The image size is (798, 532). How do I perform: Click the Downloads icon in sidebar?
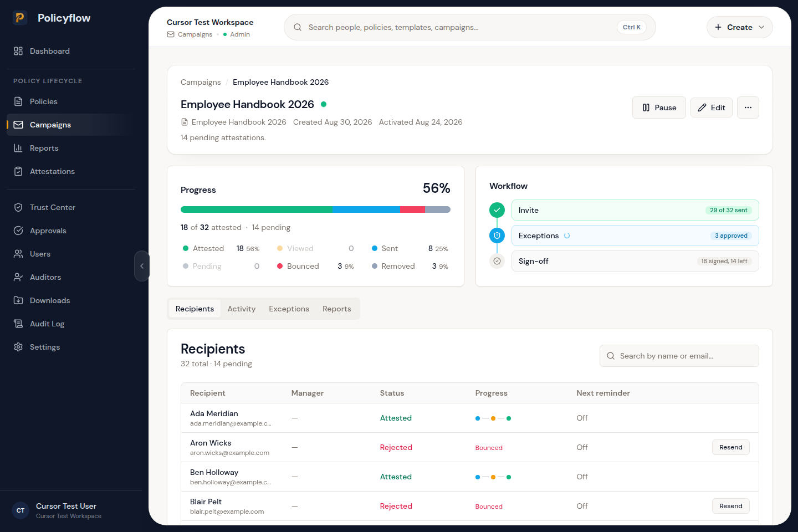18,300
